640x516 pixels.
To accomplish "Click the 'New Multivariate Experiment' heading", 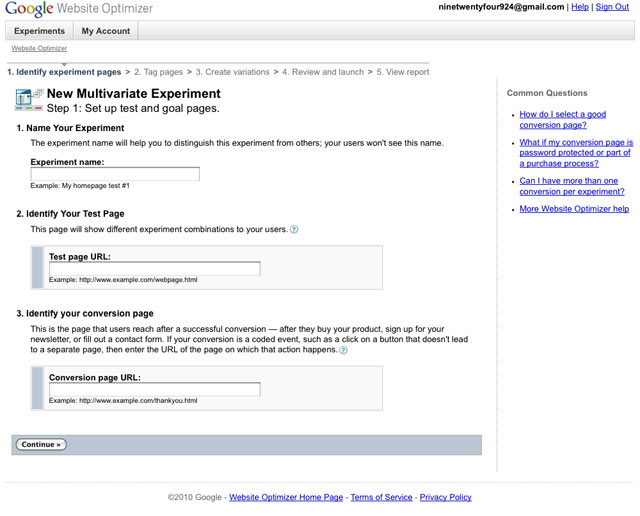I will coord(133,93).
